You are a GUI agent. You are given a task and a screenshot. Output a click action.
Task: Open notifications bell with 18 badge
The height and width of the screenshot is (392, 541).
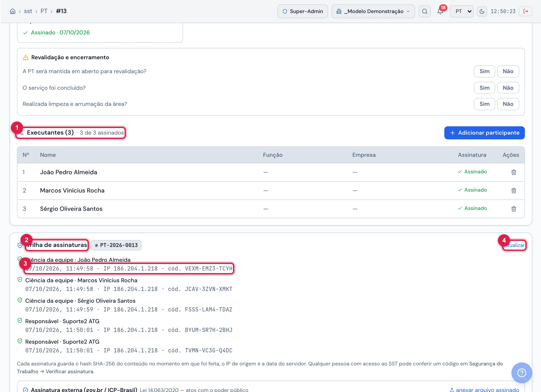click(x=440, y=11)
